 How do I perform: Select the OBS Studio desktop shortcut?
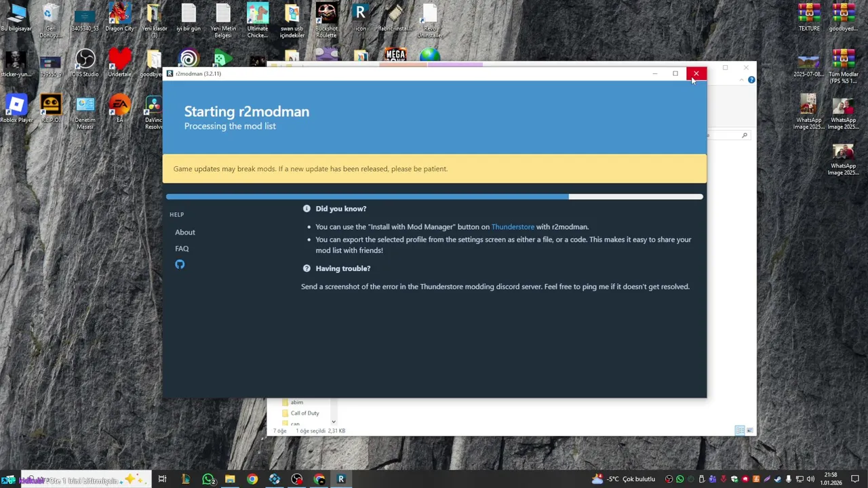(x=85, y=63)
